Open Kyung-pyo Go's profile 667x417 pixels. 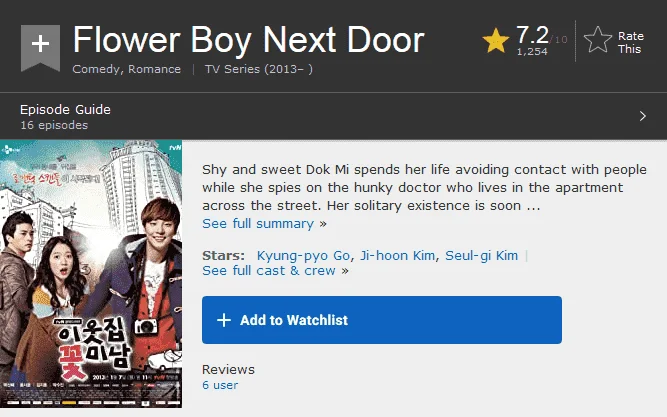click(303, 255)
